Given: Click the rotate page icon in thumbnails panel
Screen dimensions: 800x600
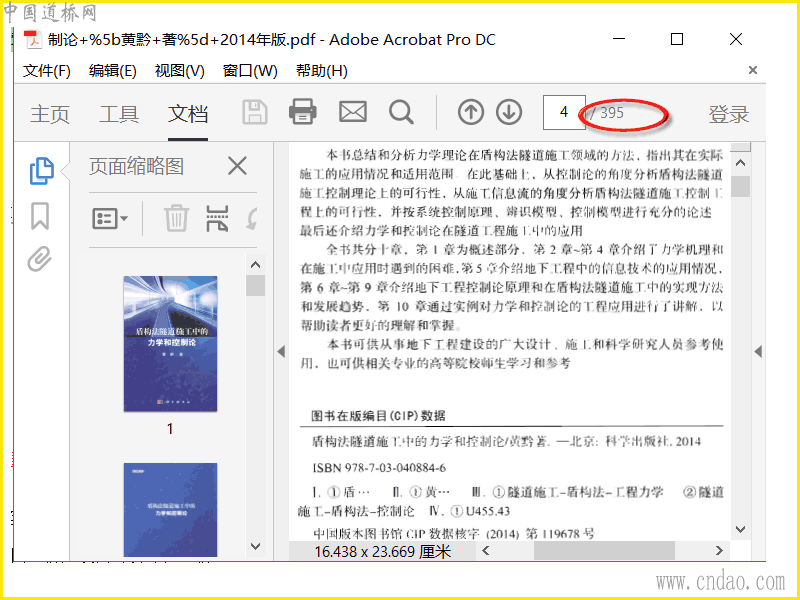Looking at the screenshot, I should click(252, 218).
